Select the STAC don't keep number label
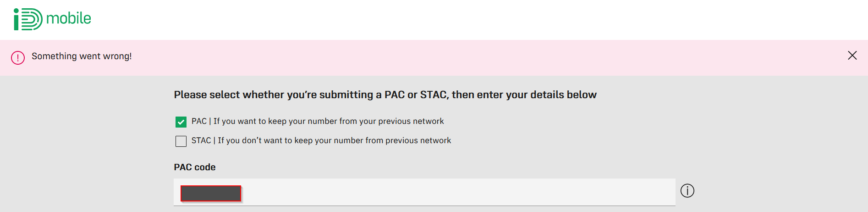Viewport: 868px width, 212px height. 321,140
